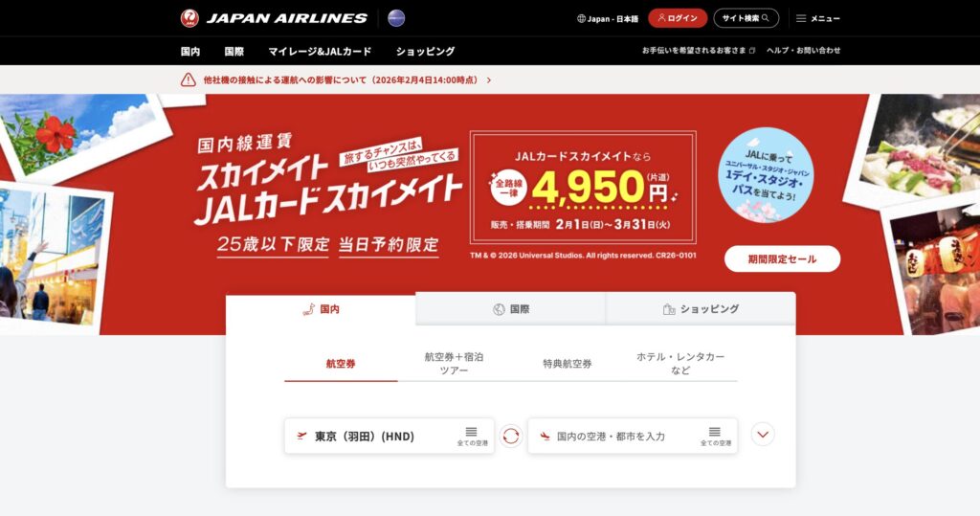Click the ログイン button
The height and width of the screenshot is (516, 980).
(678, 18)
